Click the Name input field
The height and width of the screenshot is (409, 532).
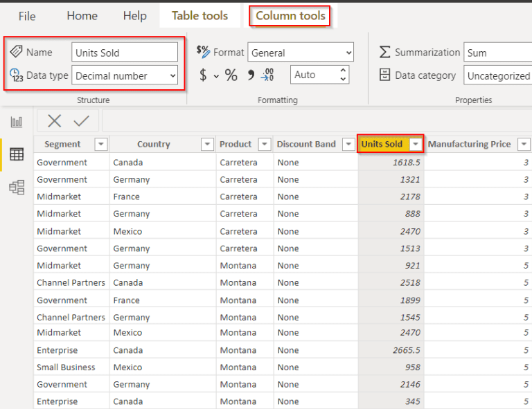125,52
